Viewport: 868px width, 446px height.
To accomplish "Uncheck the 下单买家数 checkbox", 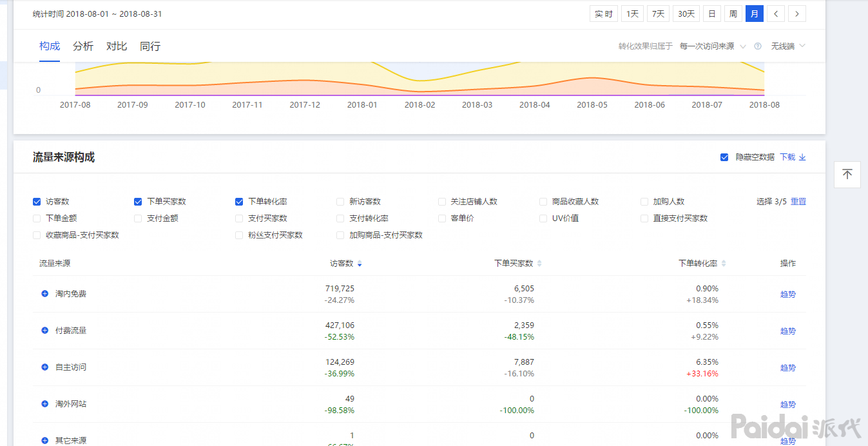I will pos(138,202).
